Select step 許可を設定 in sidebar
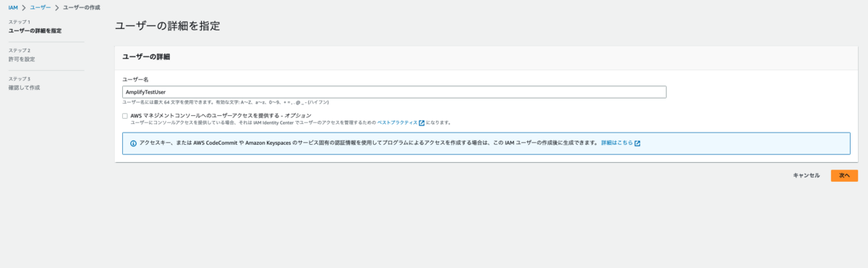Screen dimensions: 868x268 pos(22,59)
